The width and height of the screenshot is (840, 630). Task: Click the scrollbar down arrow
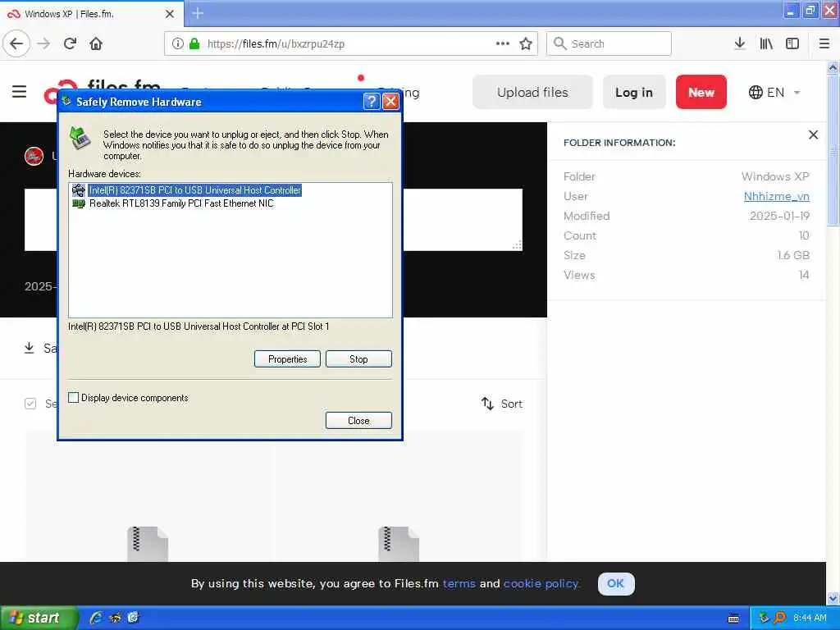click(833, 598)
